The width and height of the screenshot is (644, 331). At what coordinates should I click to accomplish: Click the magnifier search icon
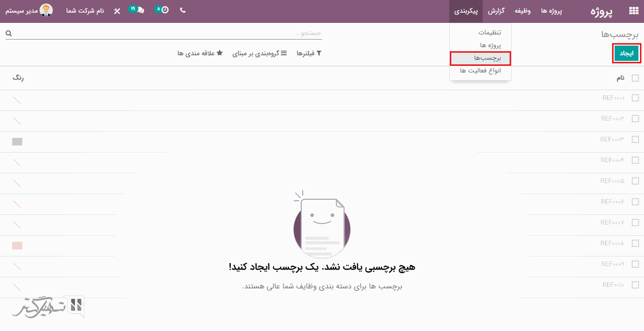coord(9,33)
